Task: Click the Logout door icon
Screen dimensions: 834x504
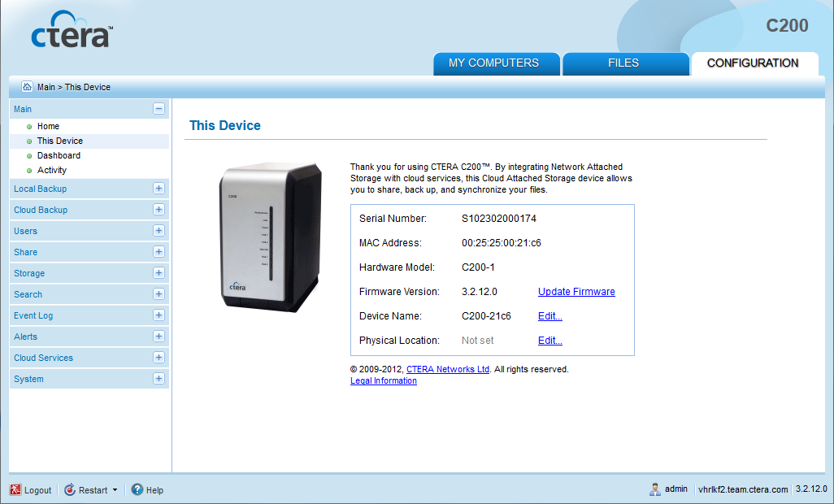Action: (x=15, y=489)
